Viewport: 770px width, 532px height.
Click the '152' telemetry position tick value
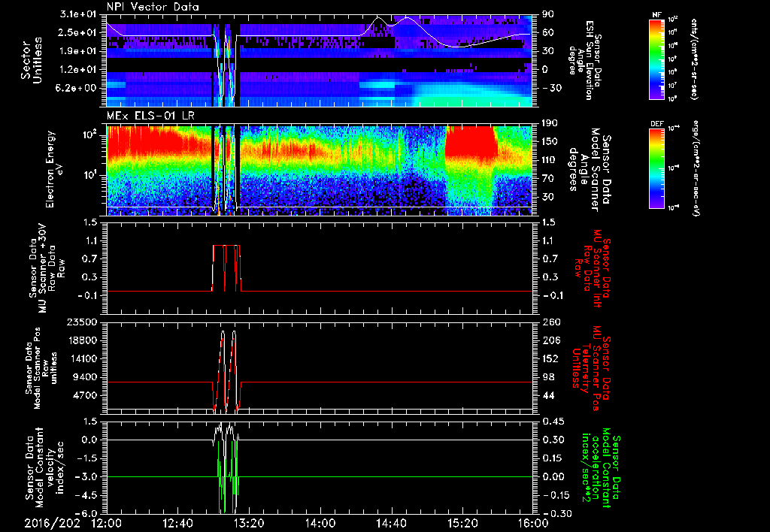pyautogui.click(x=550, y=358)
